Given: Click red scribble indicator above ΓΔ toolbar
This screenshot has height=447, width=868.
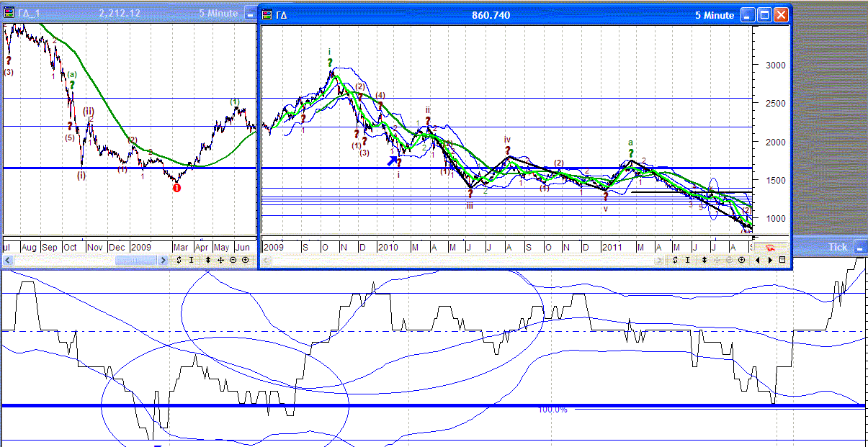Looking at the screenshot, I should (770, 248).
